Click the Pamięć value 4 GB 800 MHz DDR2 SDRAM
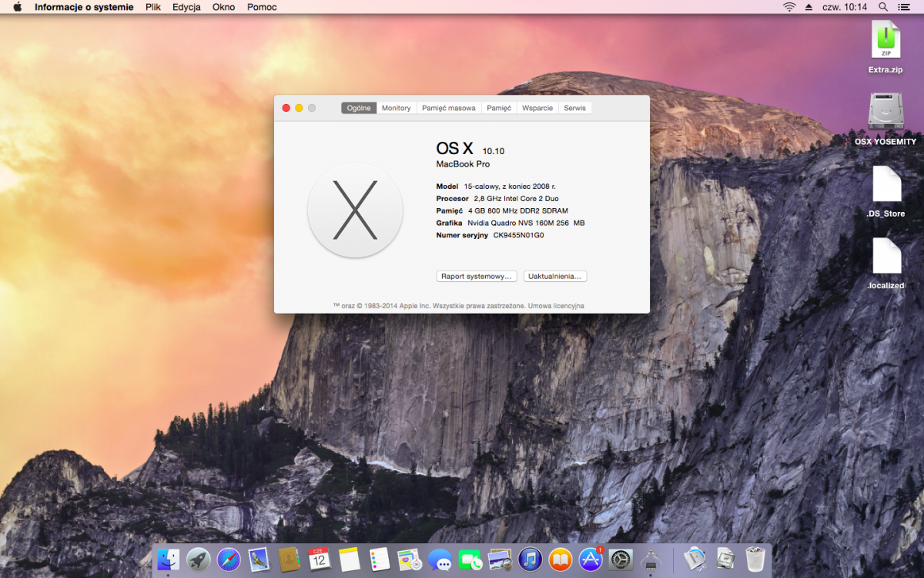Viewport: 924px width, 578px height. pos(518,210)
